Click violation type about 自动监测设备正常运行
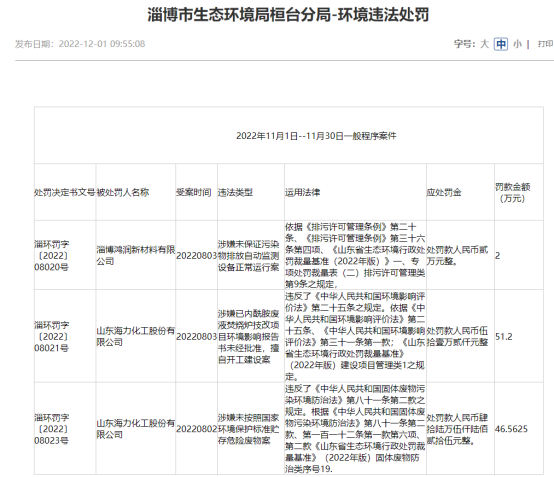This screenshot has width=554, height=477. (x=249, y=255)
